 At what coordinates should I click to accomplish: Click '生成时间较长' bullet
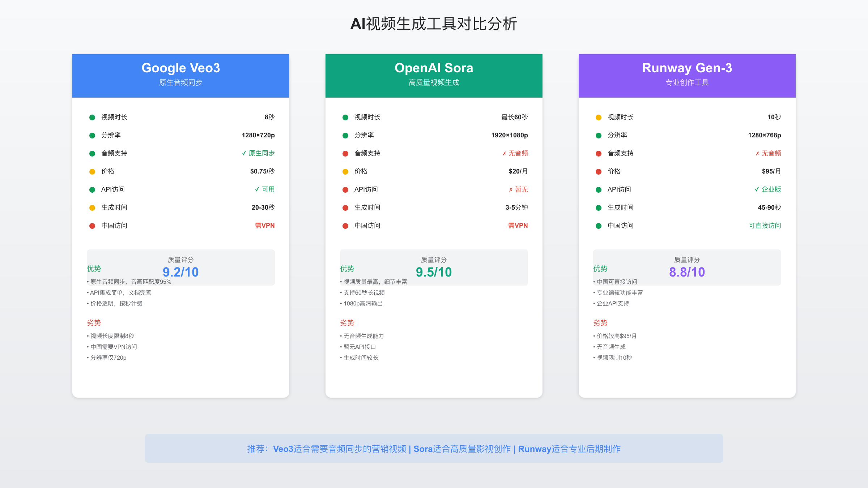coord(359,358)
